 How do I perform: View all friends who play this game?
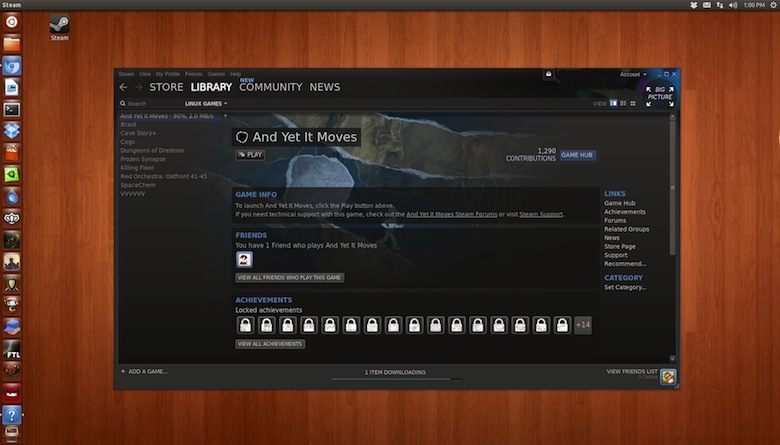[290, 277]
